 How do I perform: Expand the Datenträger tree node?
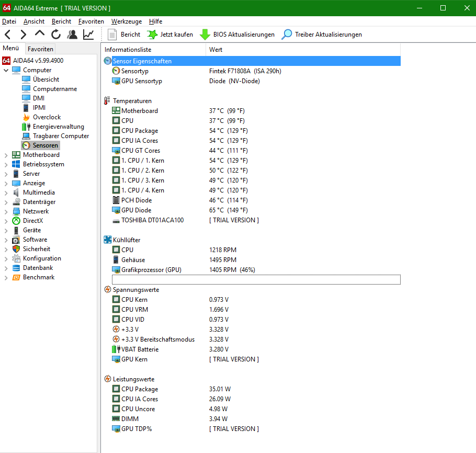[x=6, y=202]
